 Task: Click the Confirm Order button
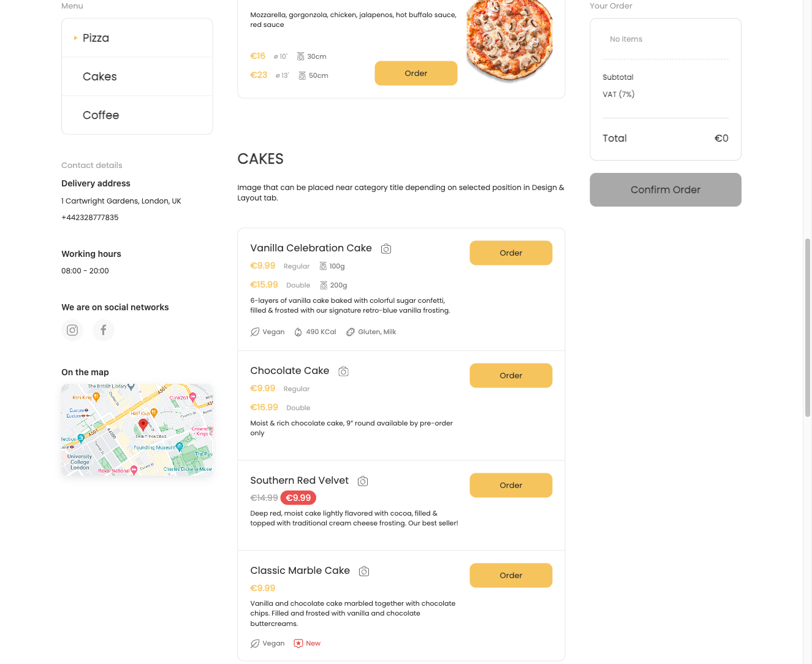(x=665, y=189)
